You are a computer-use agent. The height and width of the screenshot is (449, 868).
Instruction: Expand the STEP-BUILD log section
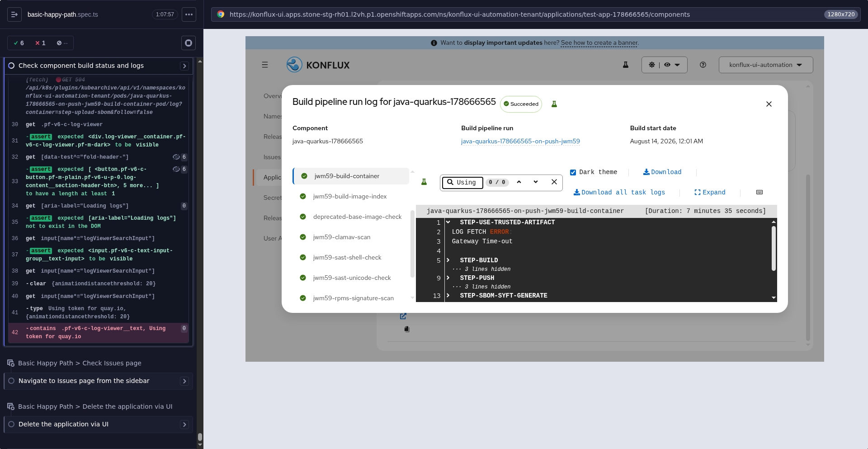pos(448,260)
